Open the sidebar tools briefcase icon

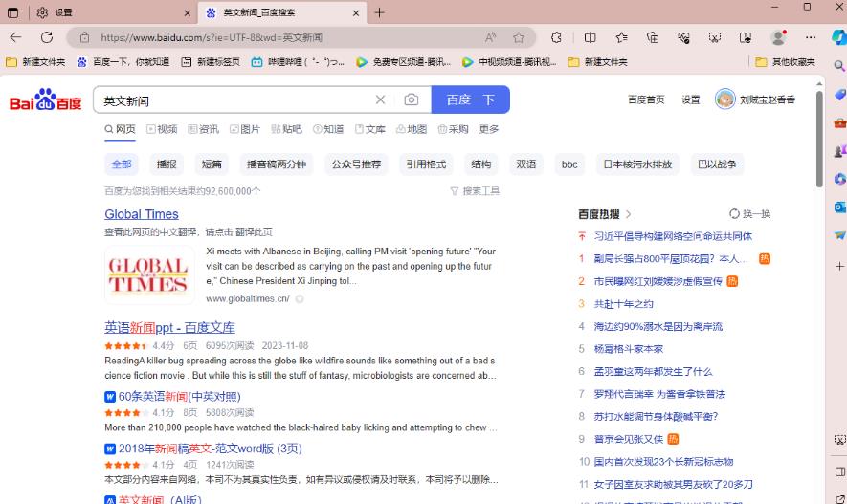(x=839, y=123)
